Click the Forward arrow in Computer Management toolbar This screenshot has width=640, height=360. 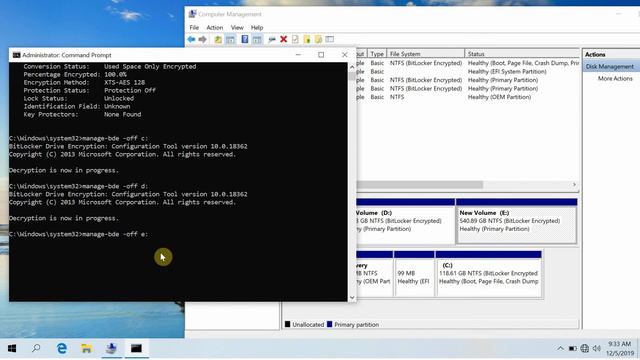[202, 40]
